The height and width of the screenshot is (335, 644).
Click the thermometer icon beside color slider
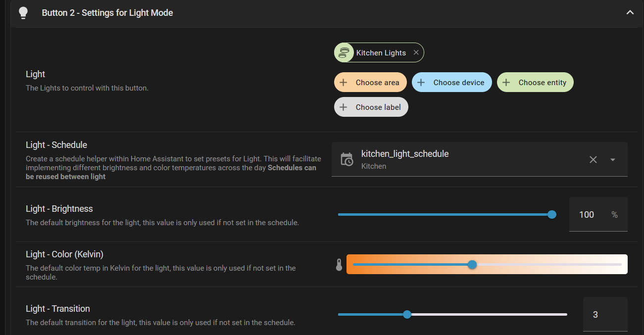coord(339,265)
